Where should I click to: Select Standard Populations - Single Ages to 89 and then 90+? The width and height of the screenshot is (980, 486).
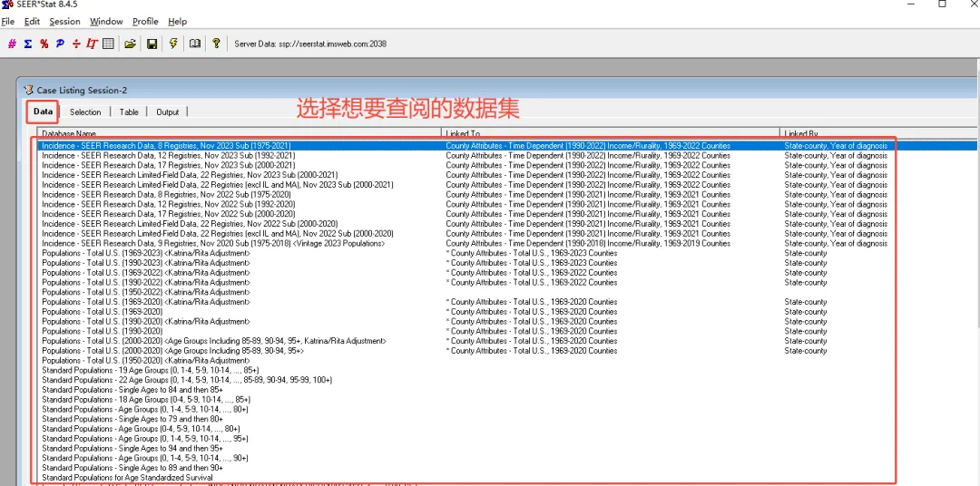[x=132, y=468]
